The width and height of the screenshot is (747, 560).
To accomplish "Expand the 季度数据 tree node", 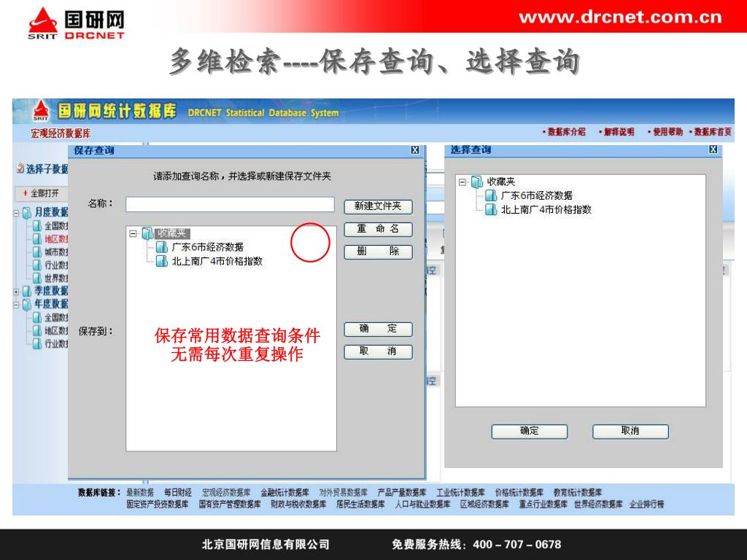I will (16, 292).
